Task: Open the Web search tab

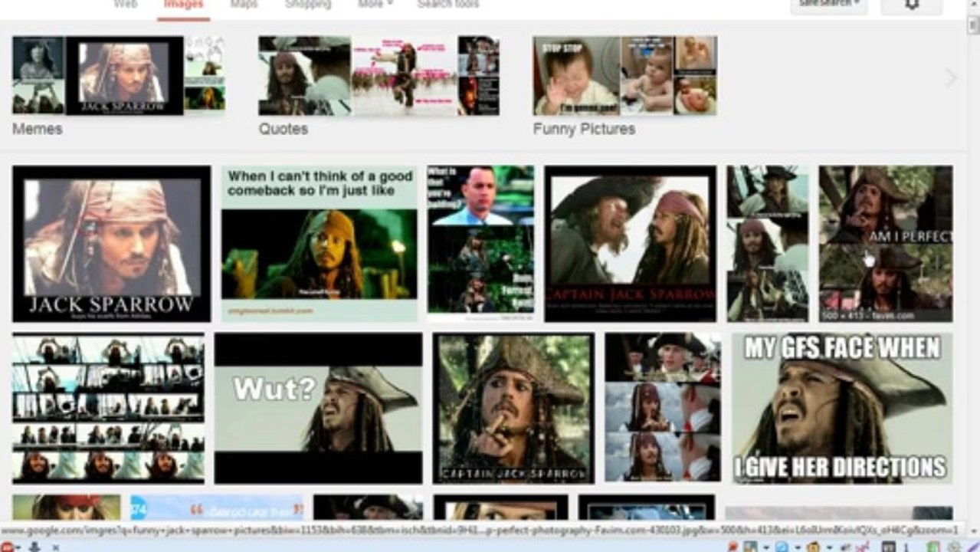Action: point(126,4)
